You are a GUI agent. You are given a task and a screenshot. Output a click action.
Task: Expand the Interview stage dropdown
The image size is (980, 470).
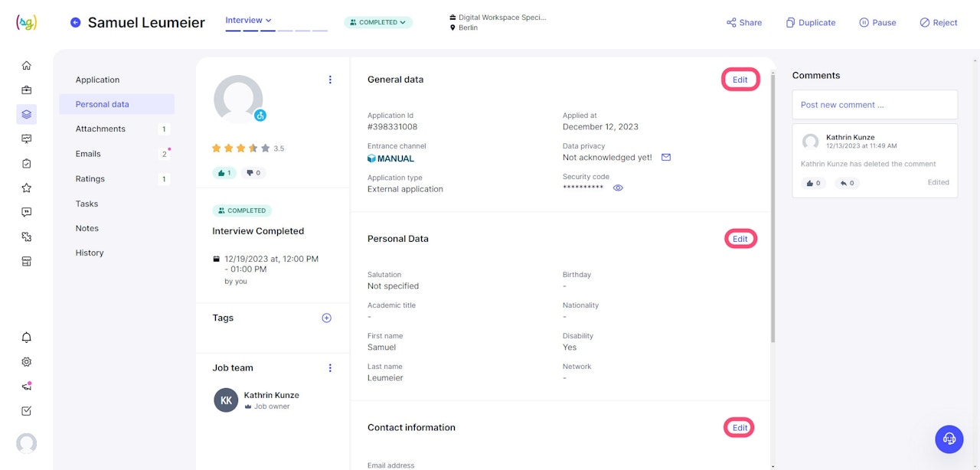(248, 20)
